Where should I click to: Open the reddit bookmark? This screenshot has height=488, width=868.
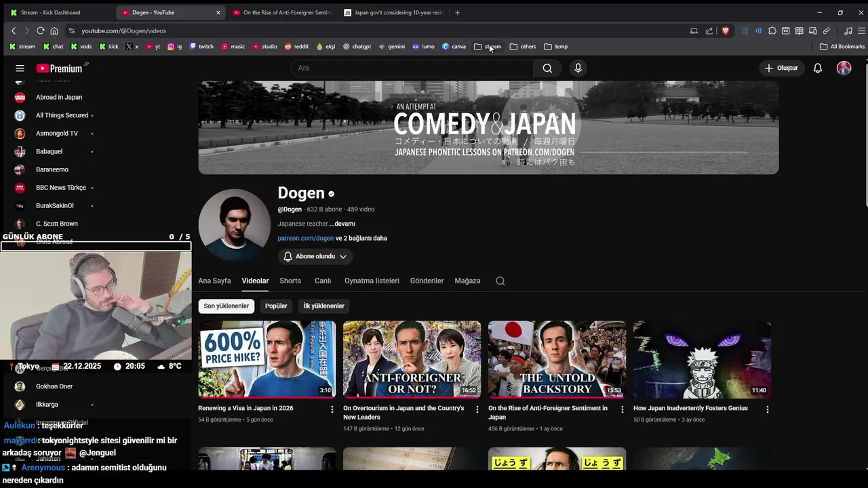coord(297,47)
